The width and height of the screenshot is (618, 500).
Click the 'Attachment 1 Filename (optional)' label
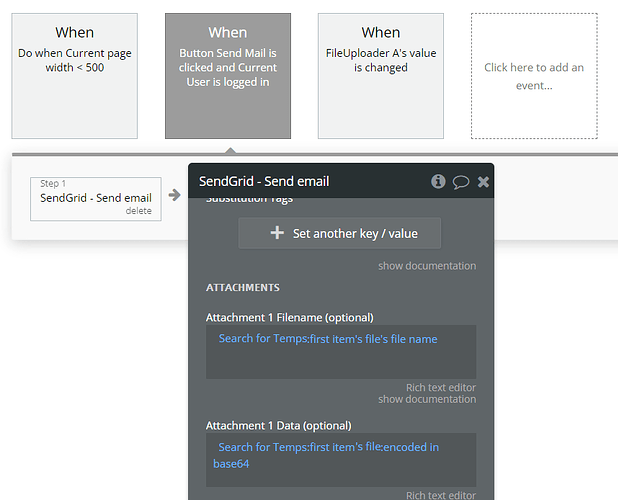290,318
